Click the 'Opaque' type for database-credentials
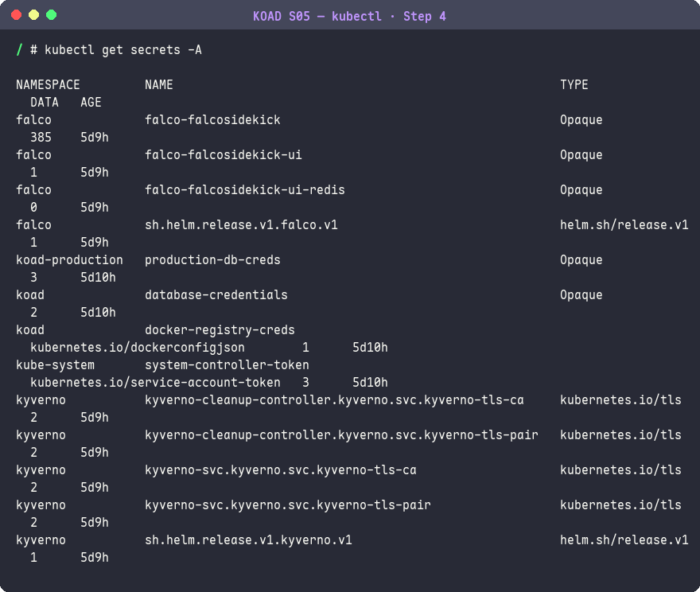Image resolution: width=700 pixels, height=592 pixels. tap(581, 295)
